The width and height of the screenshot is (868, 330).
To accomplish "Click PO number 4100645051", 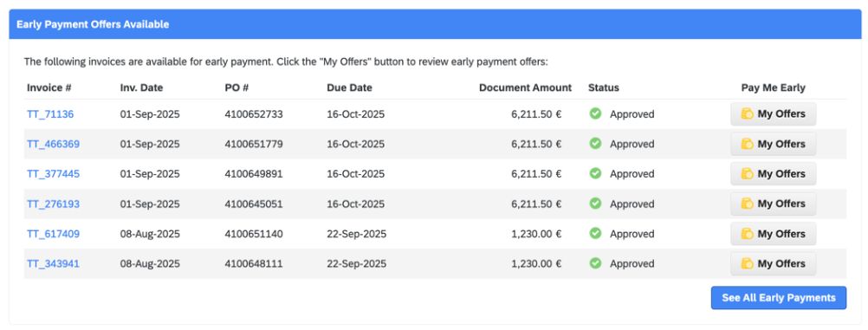I will [254, 204].
